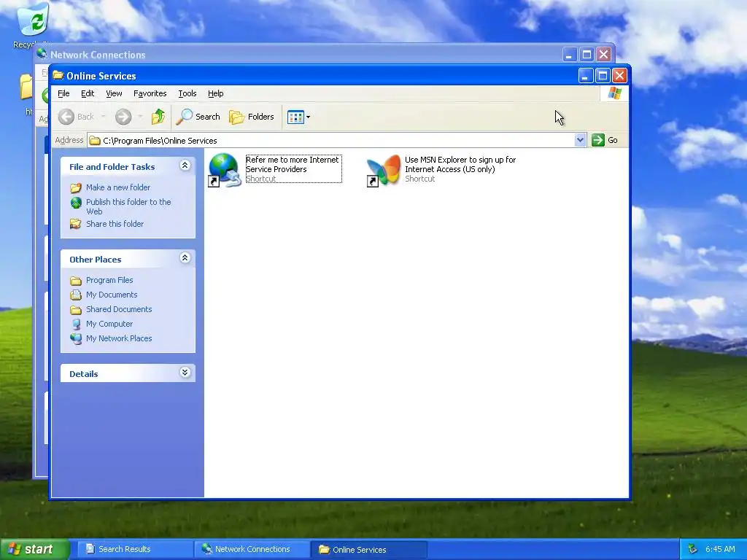
Task: Close the Network Connections window
Action: pyautogui.click(x=603, y=54)
